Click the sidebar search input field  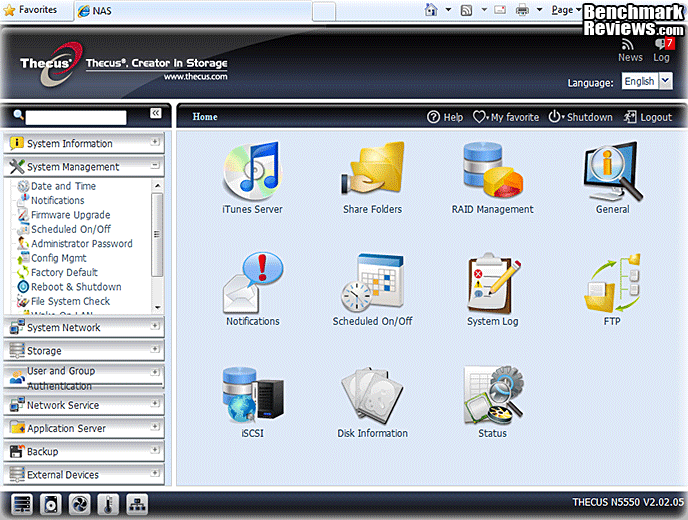76,117
